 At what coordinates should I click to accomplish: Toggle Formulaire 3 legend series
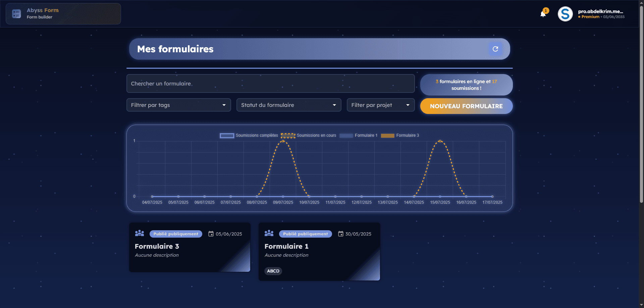pos(400,135)
